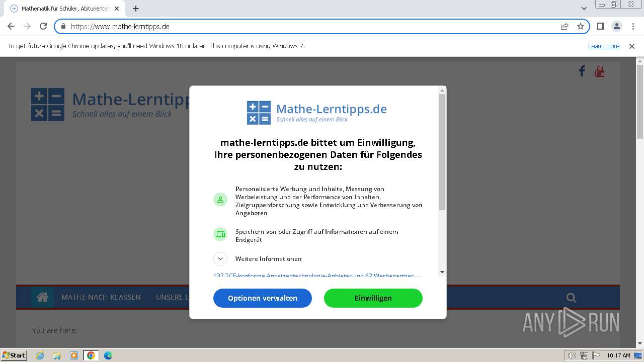The width and height of the screenshot is (644, 362).
Task: Open the Chrome profile menu
Action: click(x=617, y=27)
